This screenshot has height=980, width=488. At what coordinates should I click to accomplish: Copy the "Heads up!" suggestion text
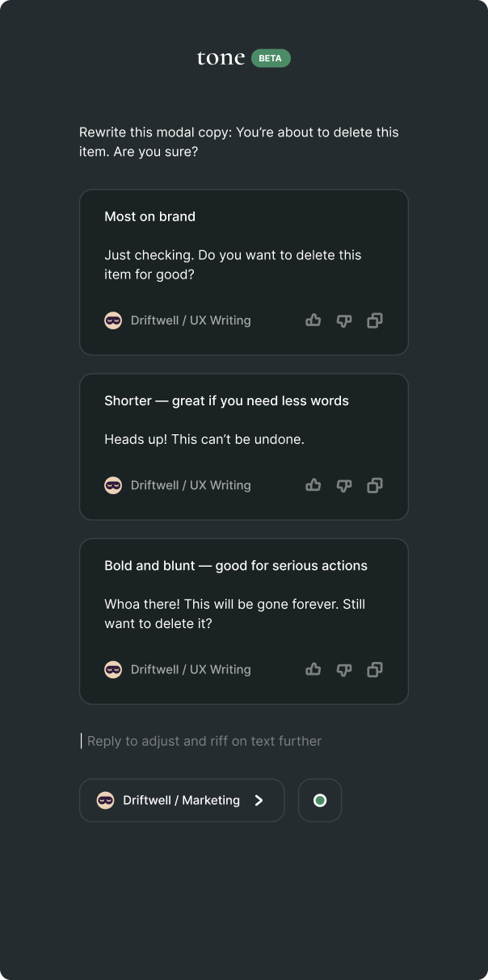[375, 485]
